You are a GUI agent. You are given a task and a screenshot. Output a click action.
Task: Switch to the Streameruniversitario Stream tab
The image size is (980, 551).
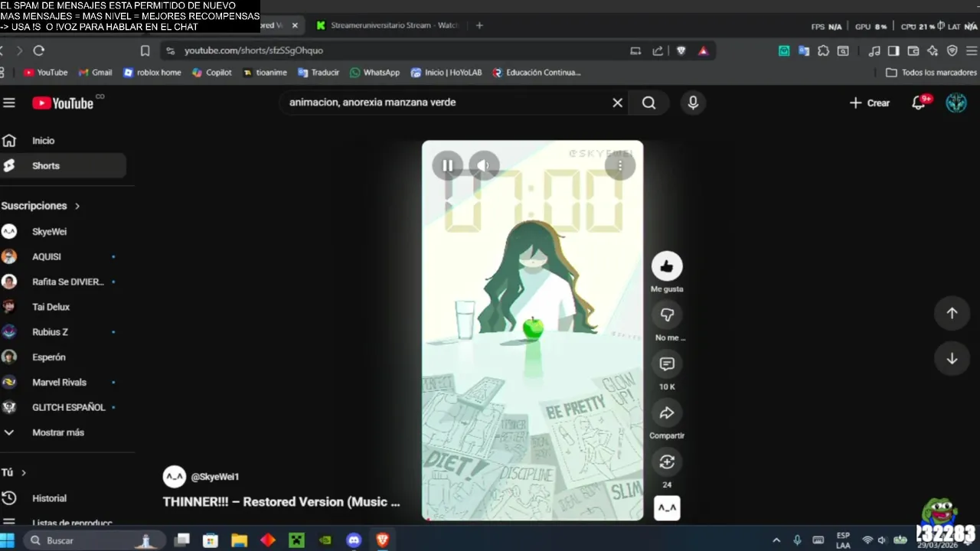[x=387, y=25]
